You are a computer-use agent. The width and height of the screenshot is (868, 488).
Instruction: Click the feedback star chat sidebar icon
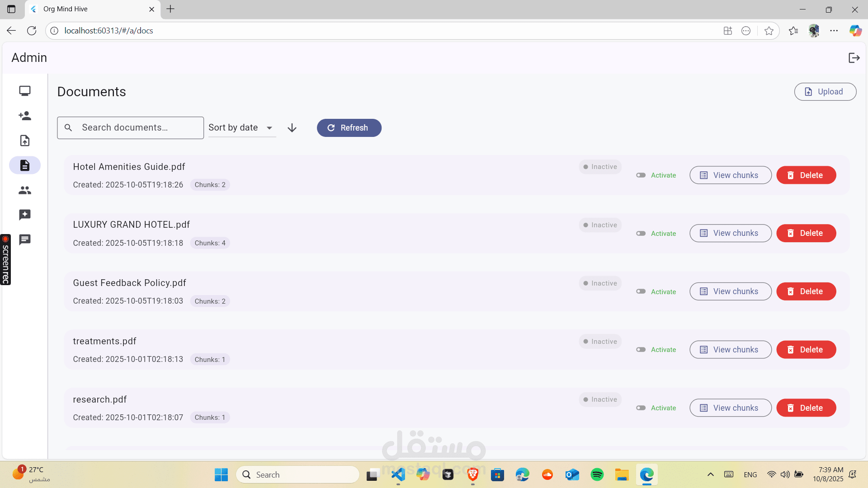pos(25,215)
